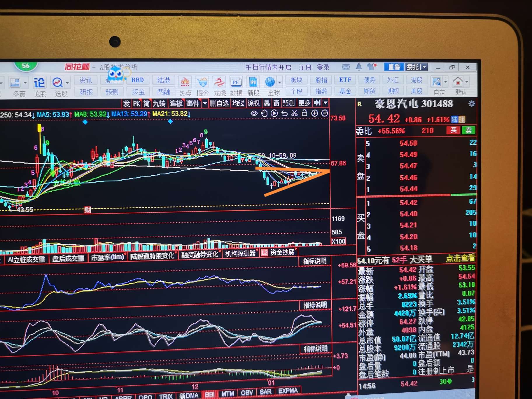Open the 龙虎 dragon icon

219,83
